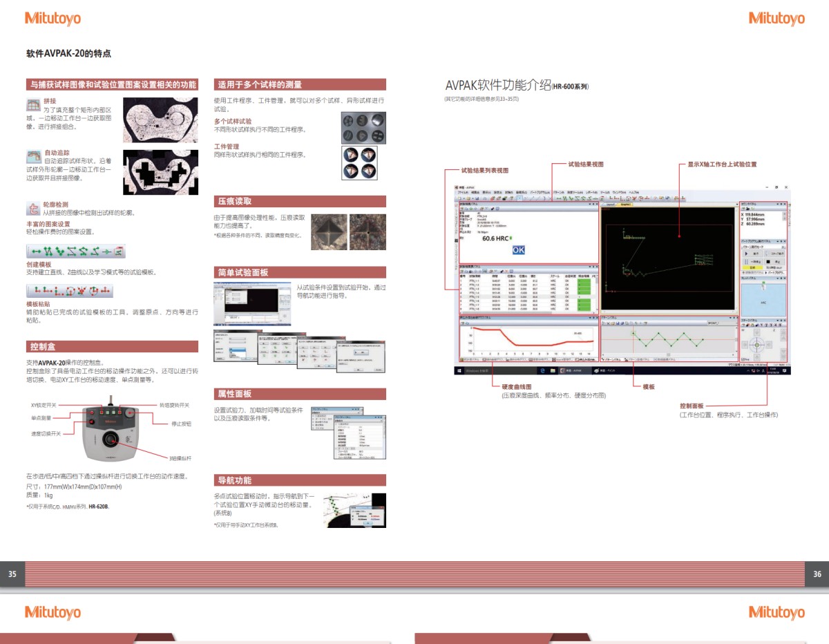Click the 控制盒 section header

(112, 345)
